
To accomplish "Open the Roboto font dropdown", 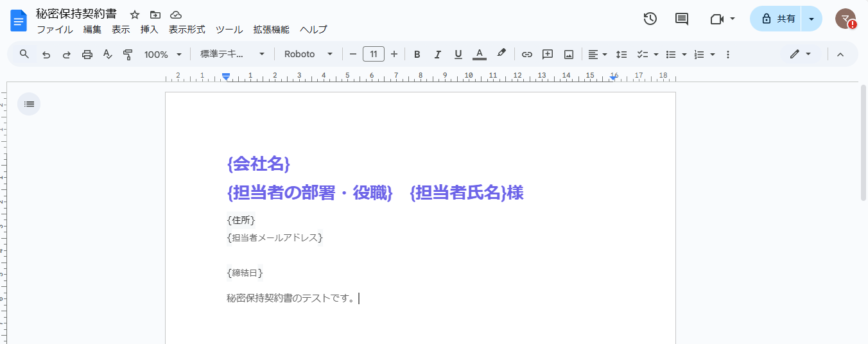I will pos(309,55).
